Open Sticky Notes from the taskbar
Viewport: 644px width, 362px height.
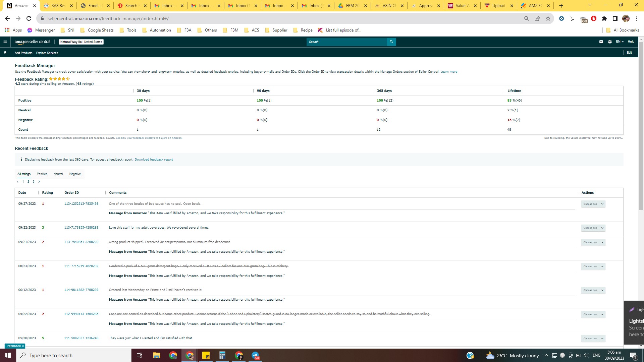[x=206, y=355]
